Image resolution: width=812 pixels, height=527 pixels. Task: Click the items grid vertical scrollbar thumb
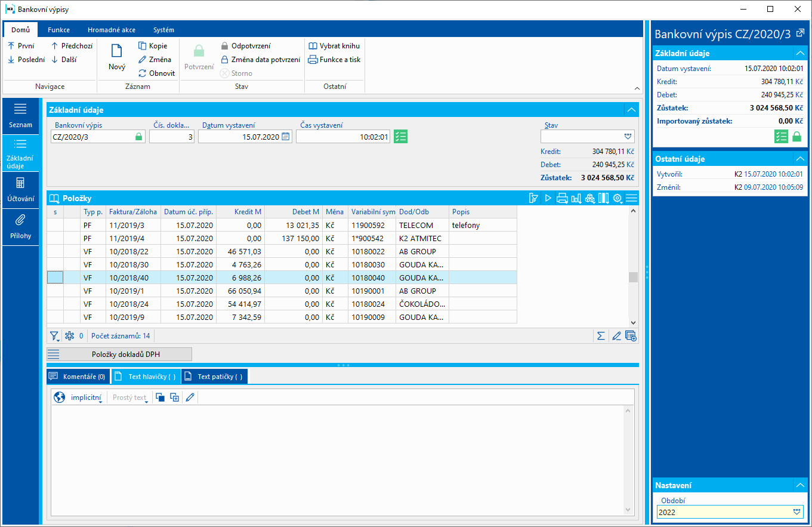tap(633, 277)
